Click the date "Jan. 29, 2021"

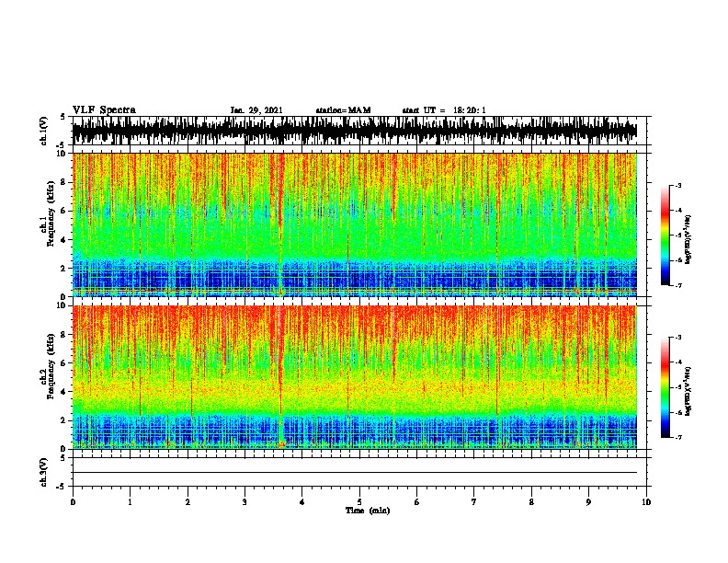(256, 110)
